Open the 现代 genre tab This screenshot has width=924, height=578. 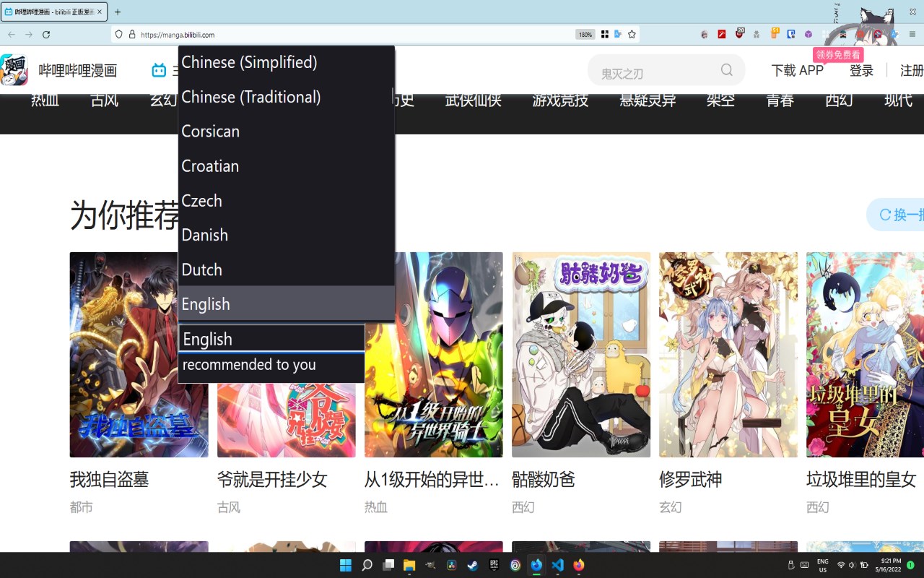pos(898,101)
